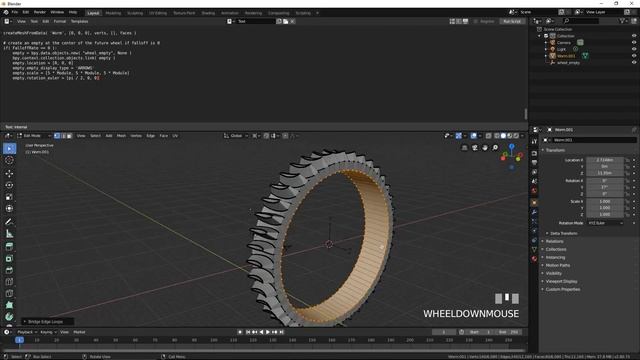Click the viewport Zoom magnifier icon
Viewport: 640px width, 360px height.
point(495,148)
